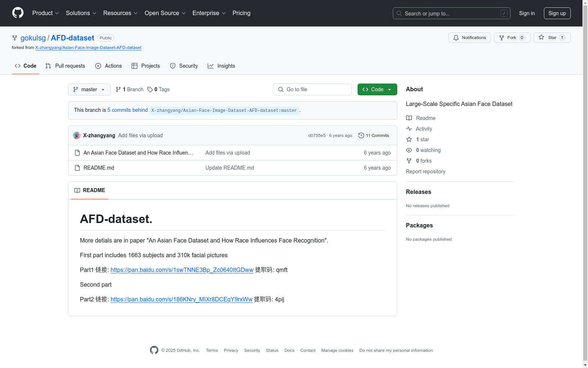Click the magnifier icon in the search bar
Viewport: 588px width, 368px height.
[x=399, y=13]
